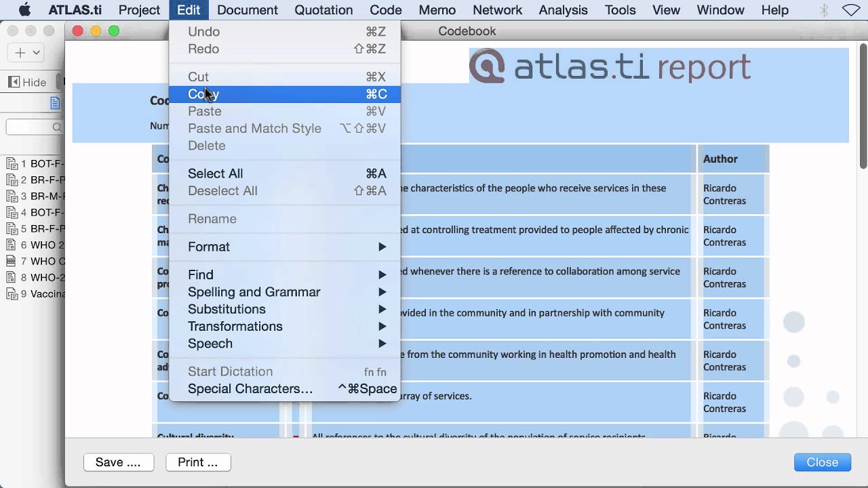Click the Print ... button

[x=198, y=462]
